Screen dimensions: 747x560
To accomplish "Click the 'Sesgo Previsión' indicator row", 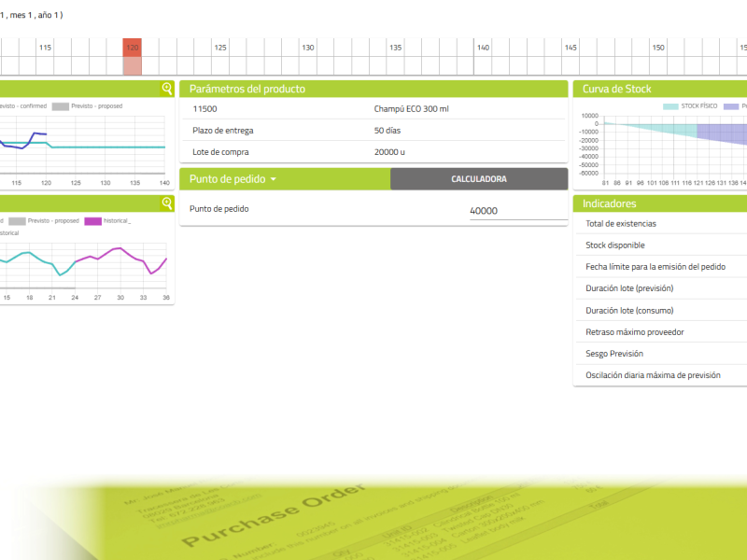I will click(x=661, y=354).
